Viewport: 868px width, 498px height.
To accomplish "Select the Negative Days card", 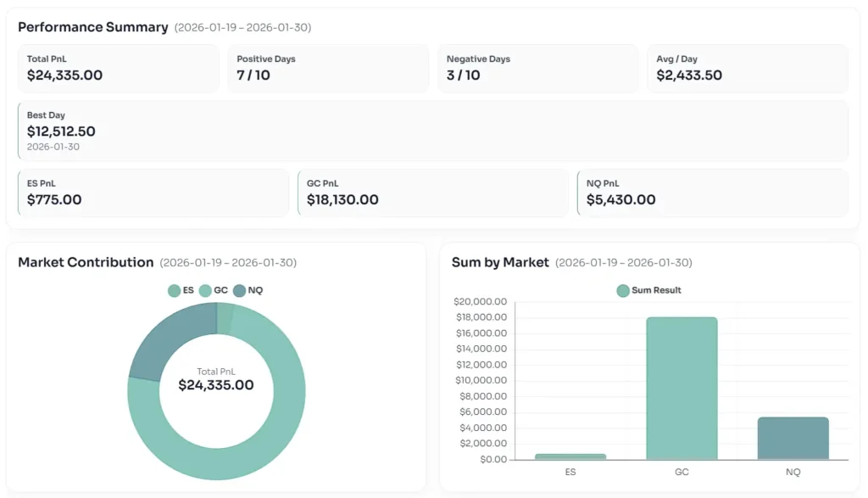I will point(537,68).
